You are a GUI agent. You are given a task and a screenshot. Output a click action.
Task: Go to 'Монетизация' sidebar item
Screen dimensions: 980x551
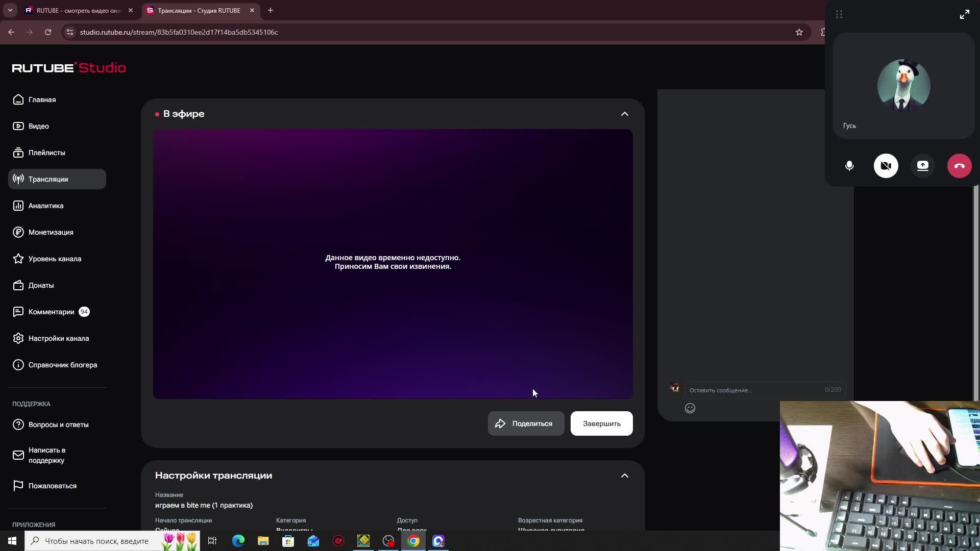(x=51, y=232)
